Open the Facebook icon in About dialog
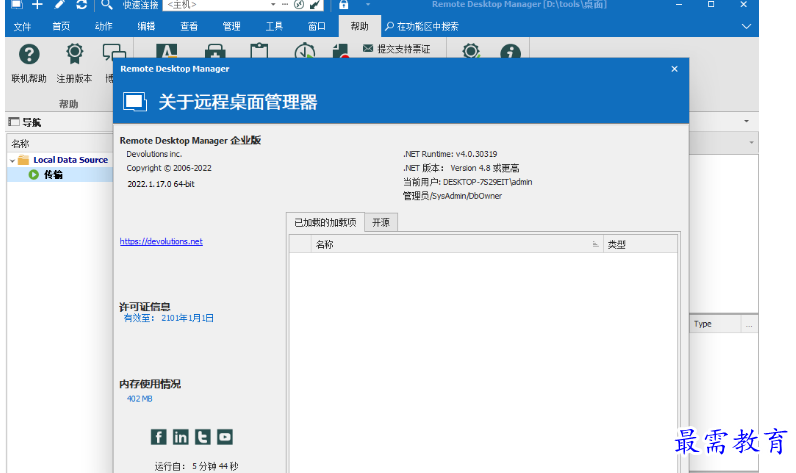Viewport: 796px width, 473px height. tap(158, 437)
